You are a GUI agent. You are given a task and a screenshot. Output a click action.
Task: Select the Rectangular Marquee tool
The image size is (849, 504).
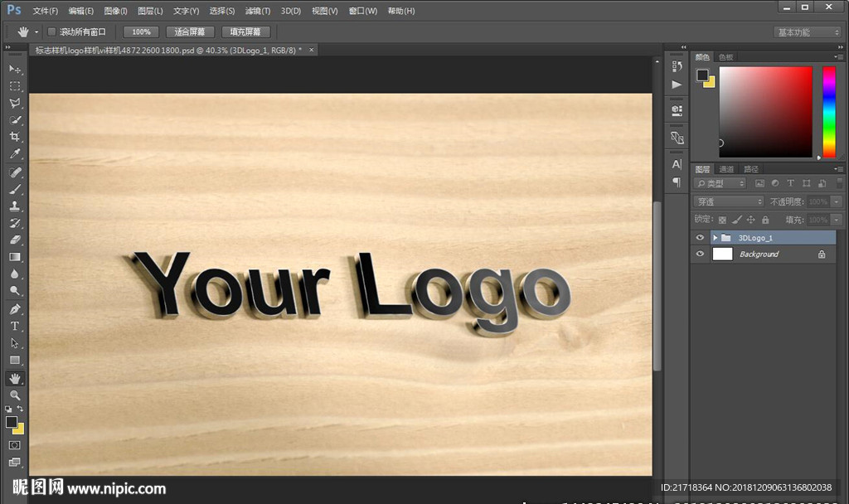click(x=15, y=86)
